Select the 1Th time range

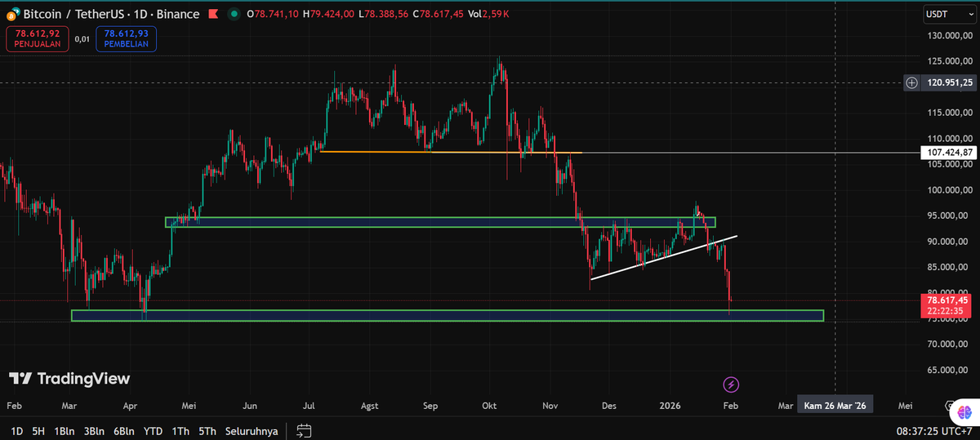(181, 430)
